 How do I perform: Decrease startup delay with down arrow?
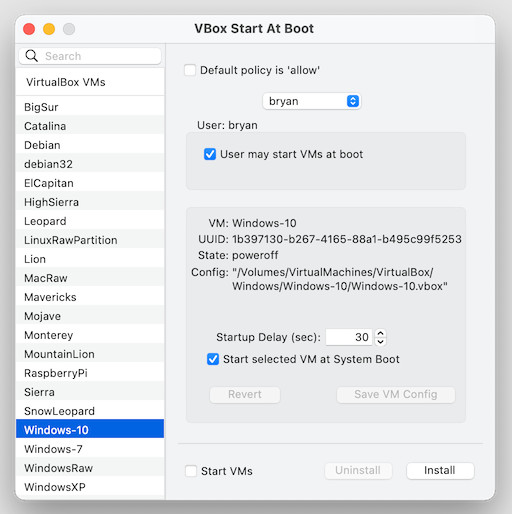(380, 342)
